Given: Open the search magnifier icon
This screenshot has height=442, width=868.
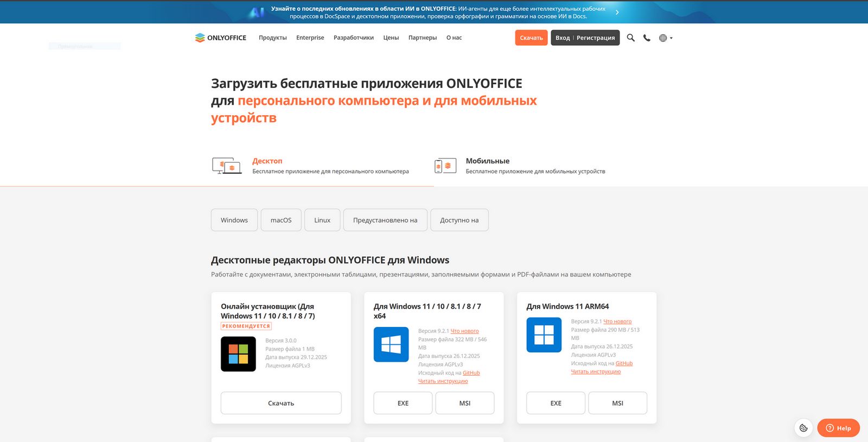Looking at the screenshot, I should click(630, 37).
